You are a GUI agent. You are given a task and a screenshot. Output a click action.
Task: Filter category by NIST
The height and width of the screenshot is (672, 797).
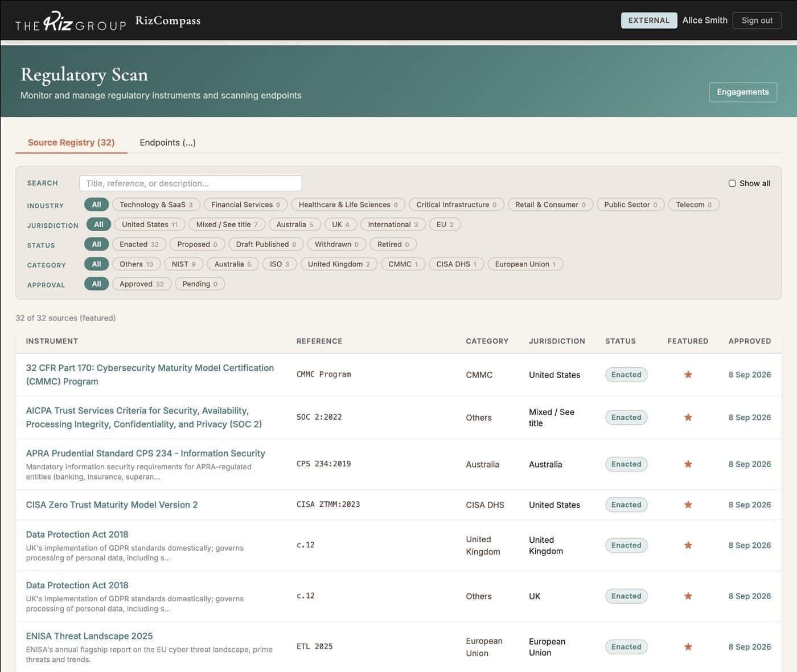183,264
